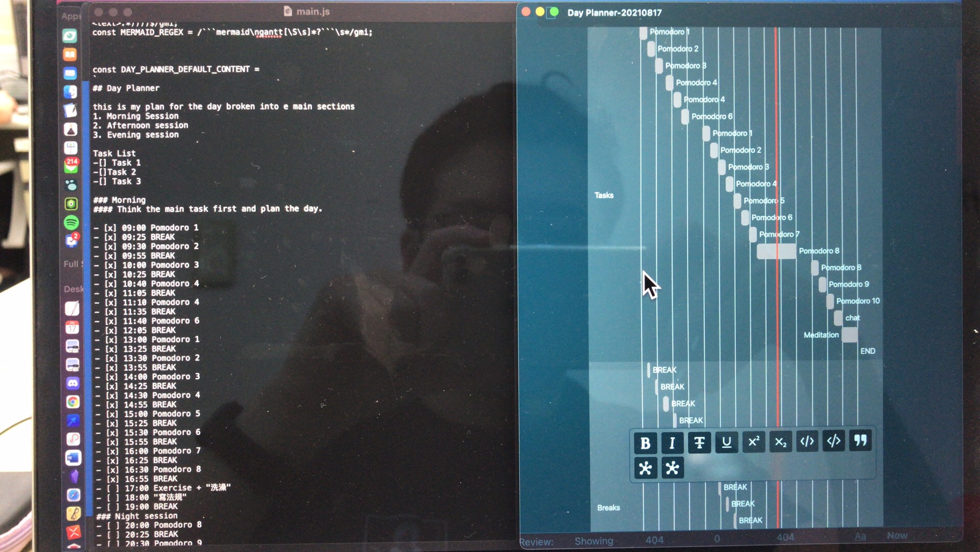
Task: Open the red XMind icon in the dock
Action: pyautogui.click(x=73, y=532)
